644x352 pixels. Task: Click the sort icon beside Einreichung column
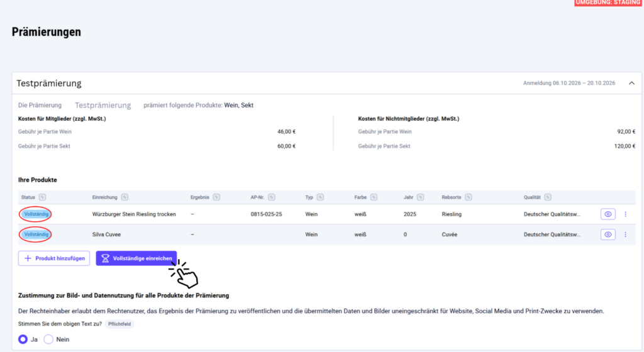pos(125,197)
